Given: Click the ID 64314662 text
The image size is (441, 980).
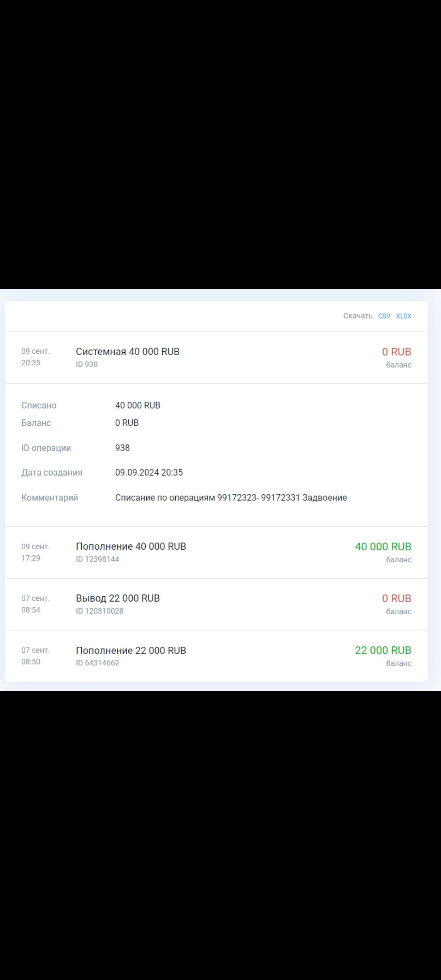Looking at the screenshot, I should (97, 663).
